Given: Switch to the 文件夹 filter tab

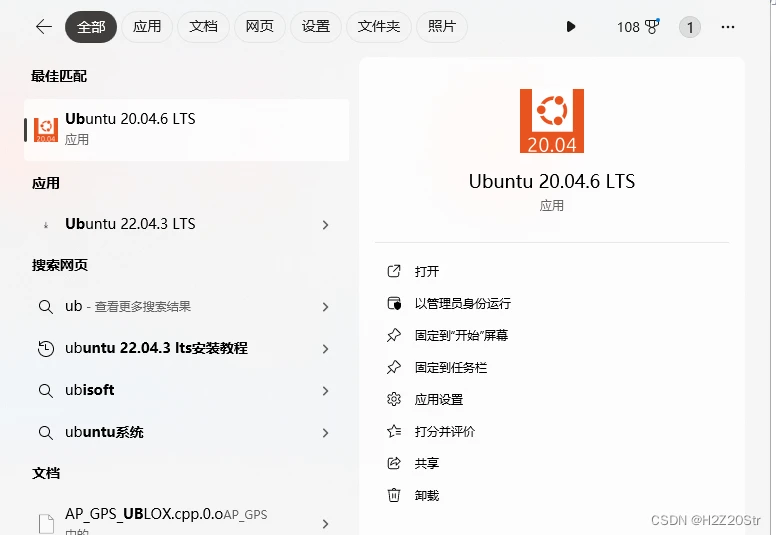Looking at the screenshot, I should pos(379,27).
